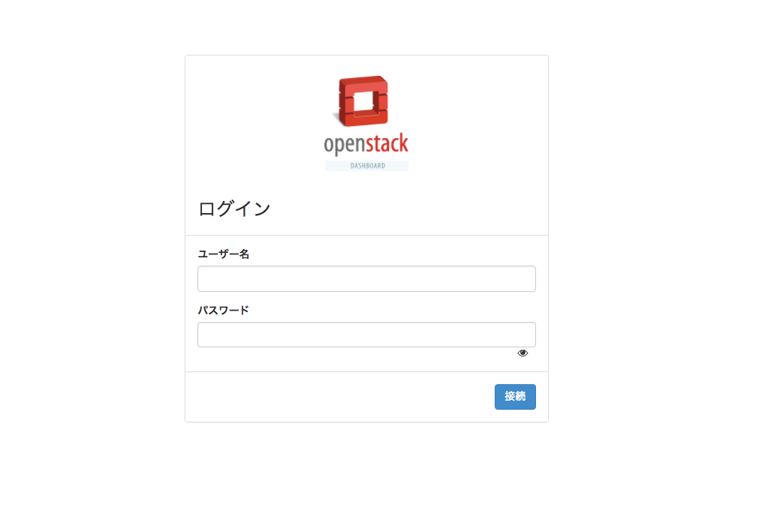Click the gray "open" part of wordmark

point(345,144)
